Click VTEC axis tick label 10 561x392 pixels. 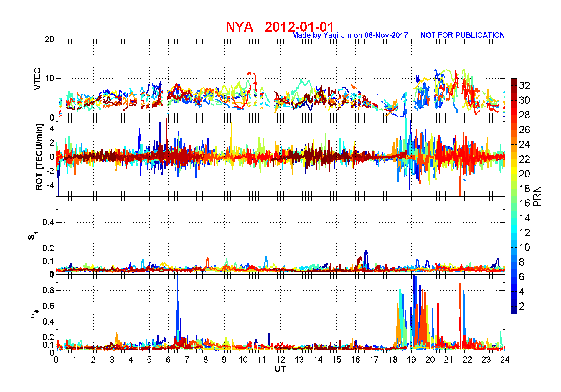click(x=49, y=78)
